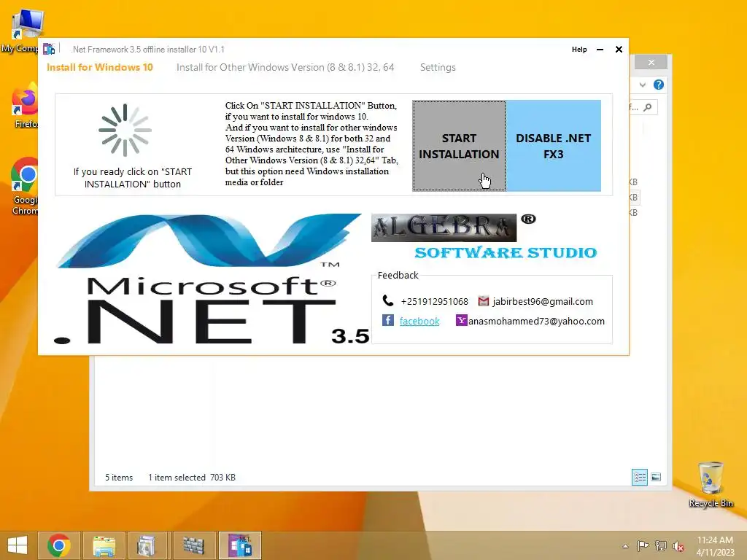747x560 pixels.
Task: Click the Facebook logo icon
Action: click(388, 320)
